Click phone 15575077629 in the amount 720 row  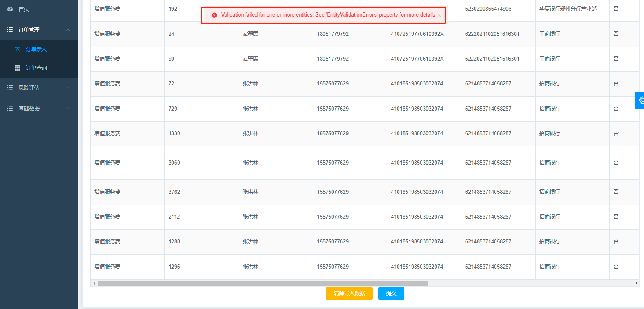[x=333, y=109]
